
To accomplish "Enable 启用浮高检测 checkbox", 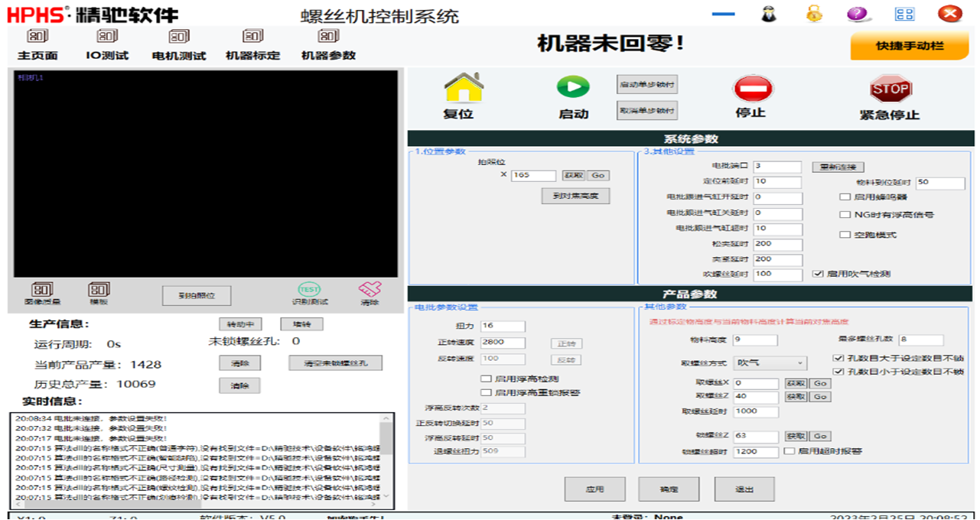I will [x=485, y=379].
